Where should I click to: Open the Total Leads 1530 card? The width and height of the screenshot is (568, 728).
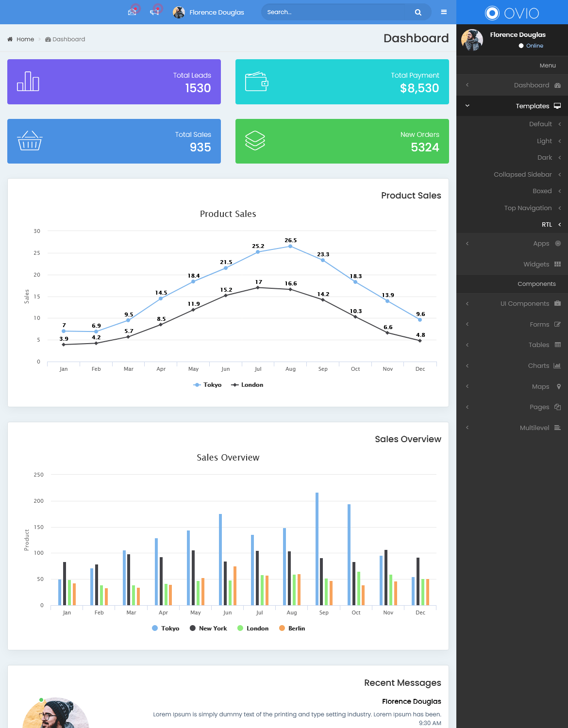click(114, 82)
